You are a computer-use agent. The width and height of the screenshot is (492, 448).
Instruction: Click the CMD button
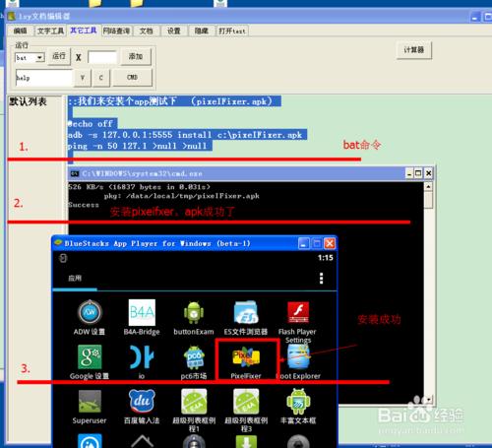tap(132, 78)
